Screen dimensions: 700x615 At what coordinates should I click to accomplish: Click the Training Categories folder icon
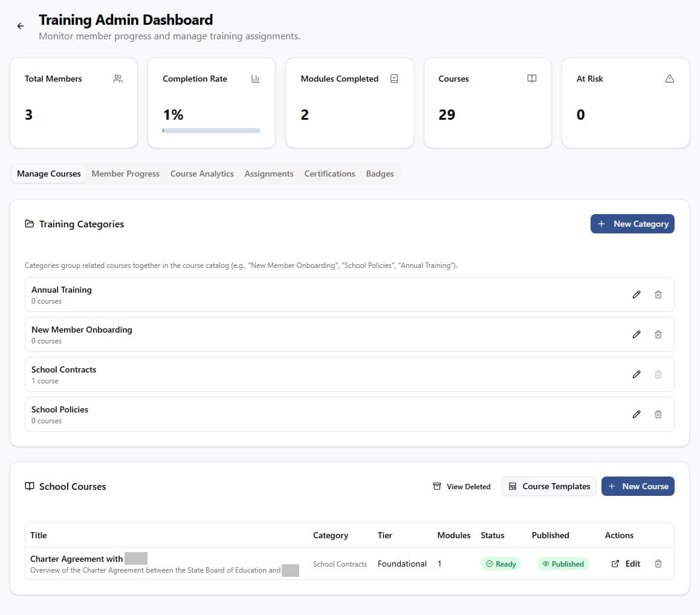click(x=30, y=224)
